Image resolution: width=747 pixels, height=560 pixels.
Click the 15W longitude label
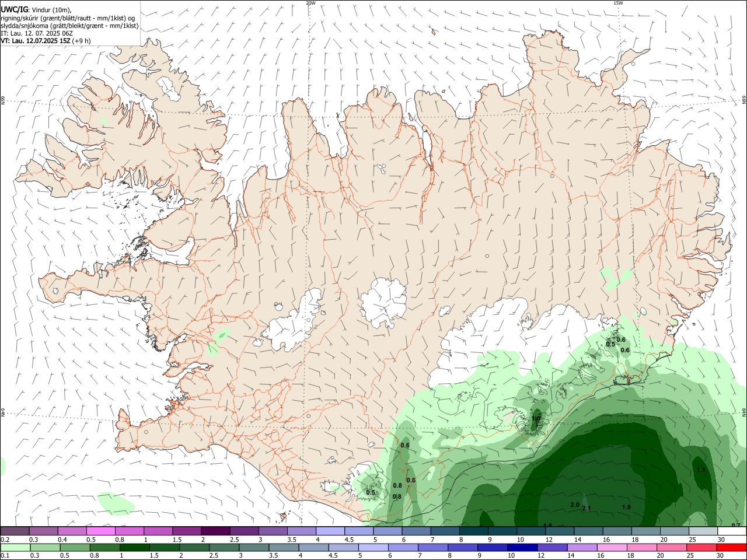click(x=618, y=3)
